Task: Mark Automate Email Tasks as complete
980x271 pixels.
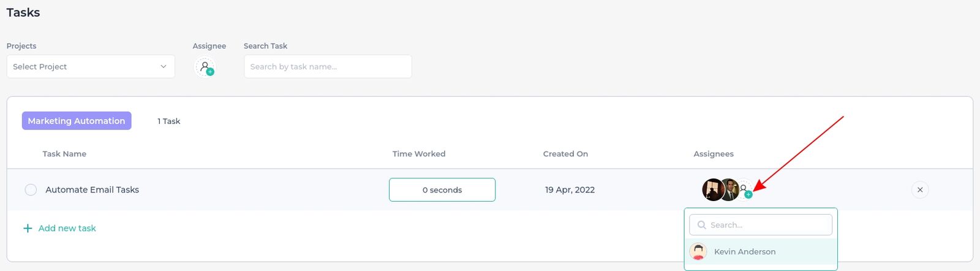Action: [x=31, y=190]
